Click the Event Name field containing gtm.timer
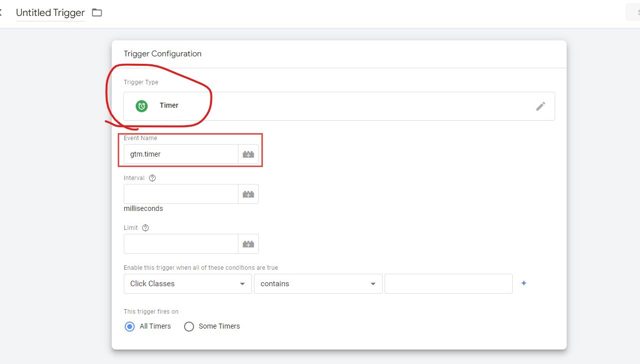 (181, 155)
